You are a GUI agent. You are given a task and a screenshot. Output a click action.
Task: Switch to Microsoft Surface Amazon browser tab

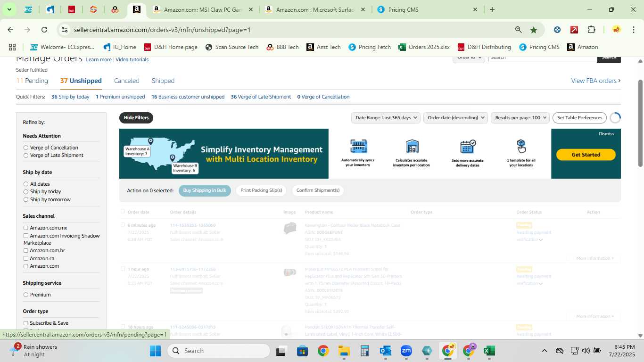point(314,9)
